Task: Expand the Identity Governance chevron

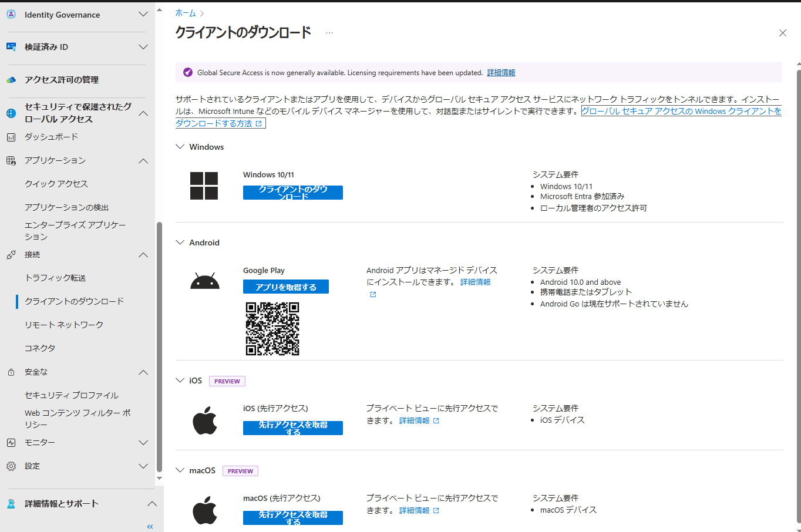Action: pos(143,14)
